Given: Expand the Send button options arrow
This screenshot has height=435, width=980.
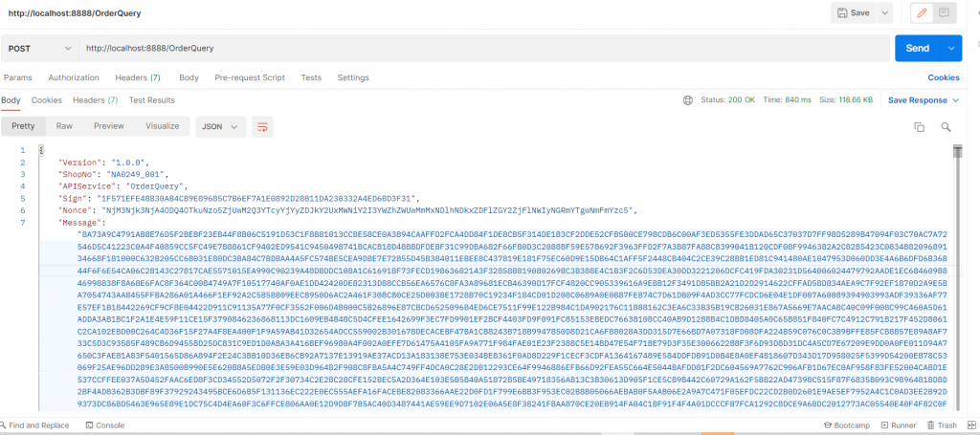Looking at the screenshot, I should click(952, 48).
